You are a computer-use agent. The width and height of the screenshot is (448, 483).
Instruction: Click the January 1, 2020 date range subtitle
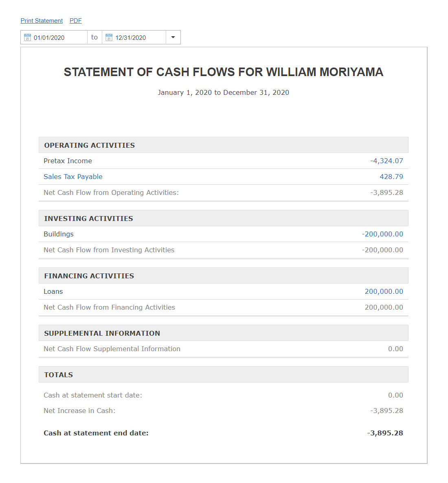coord(224,92)
